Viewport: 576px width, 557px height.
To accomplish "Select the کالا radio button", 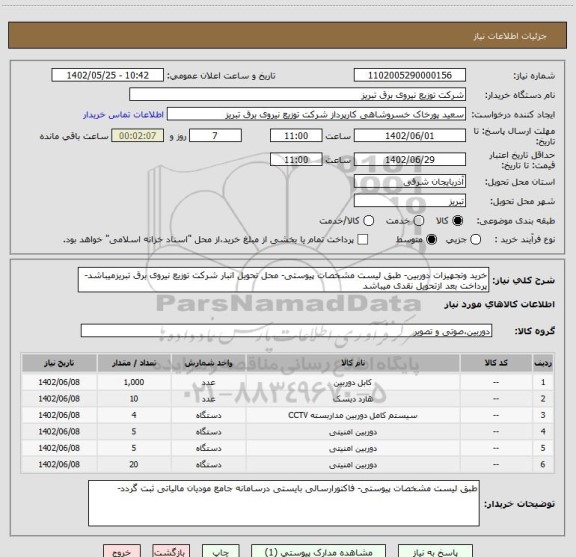I will click(x=458, y=221).
